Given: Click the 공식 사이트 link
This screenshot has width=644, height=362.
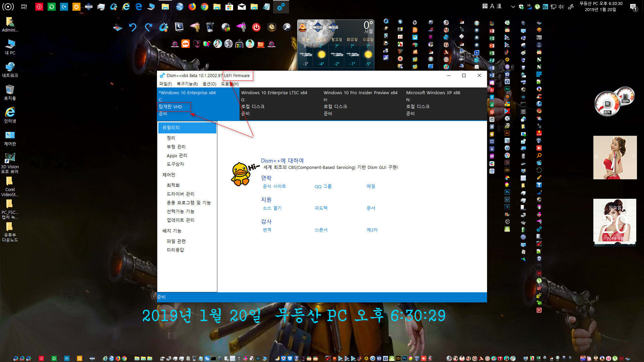Looking at the screenshot, I should pyautogui.click(x=274, y=186).
